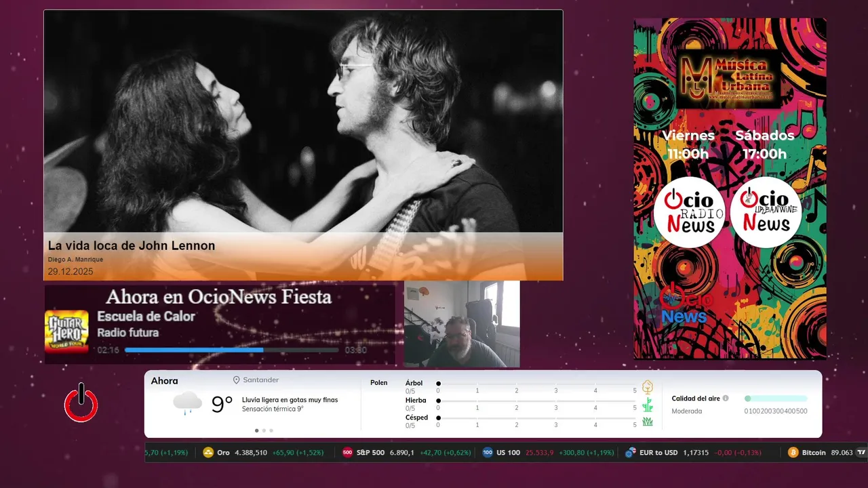Open the Bitcoin ticker label
868x488 pixels.
point(814,452)
